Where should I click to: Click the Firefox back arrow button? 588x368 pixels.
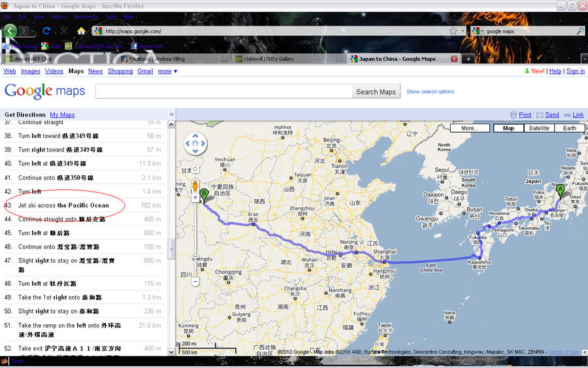9,31
